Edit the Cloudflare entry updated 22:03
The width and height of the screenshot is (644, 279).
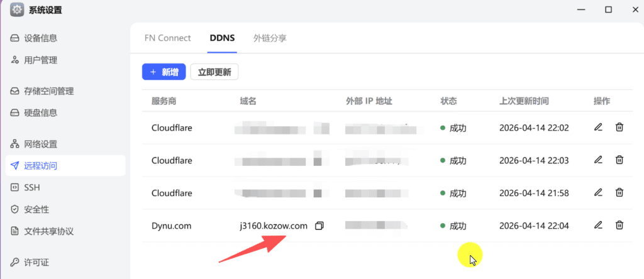coord(598,160)
